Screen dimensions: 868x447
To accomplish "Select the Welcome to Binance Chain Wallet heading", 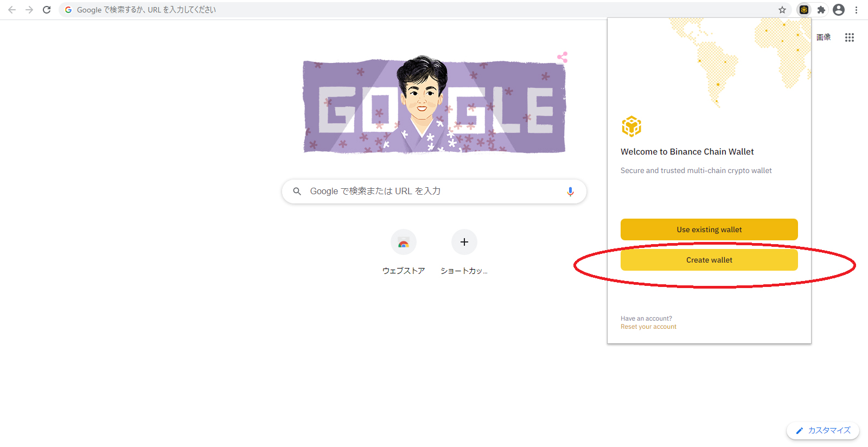I will click(x=687, y=152).
